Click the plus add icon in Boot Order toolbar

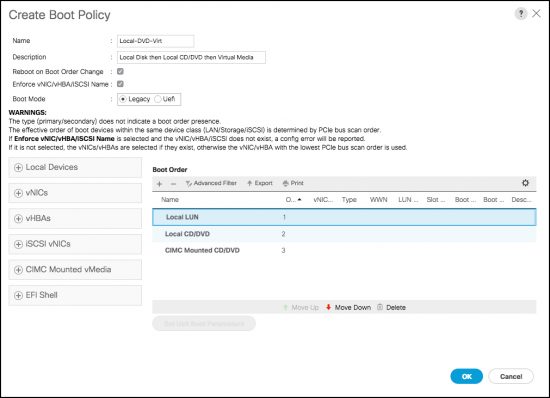[x=160, y=184]
